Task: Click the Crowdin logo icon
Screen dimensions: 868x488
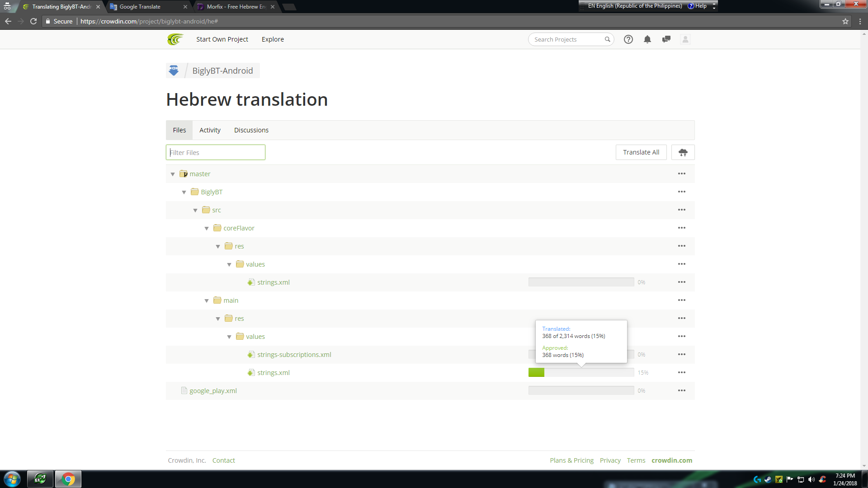Action: click(175, 39)
